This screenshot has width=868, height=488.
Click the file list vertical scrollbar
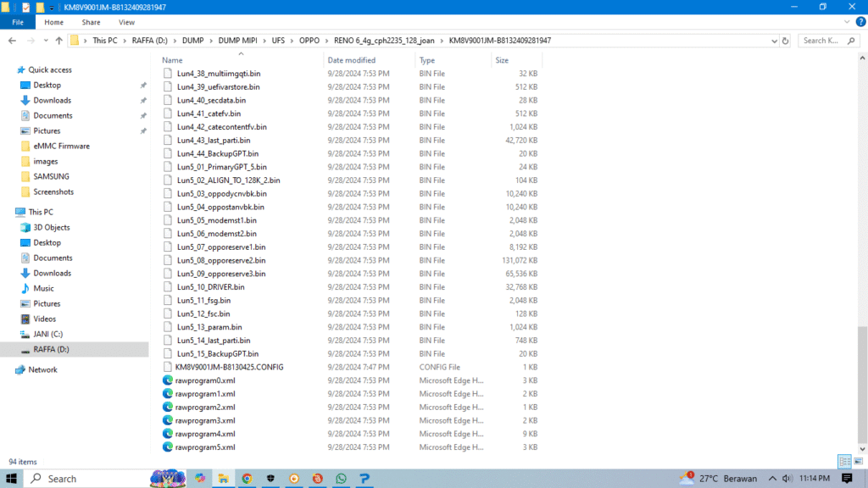[862, 384]
